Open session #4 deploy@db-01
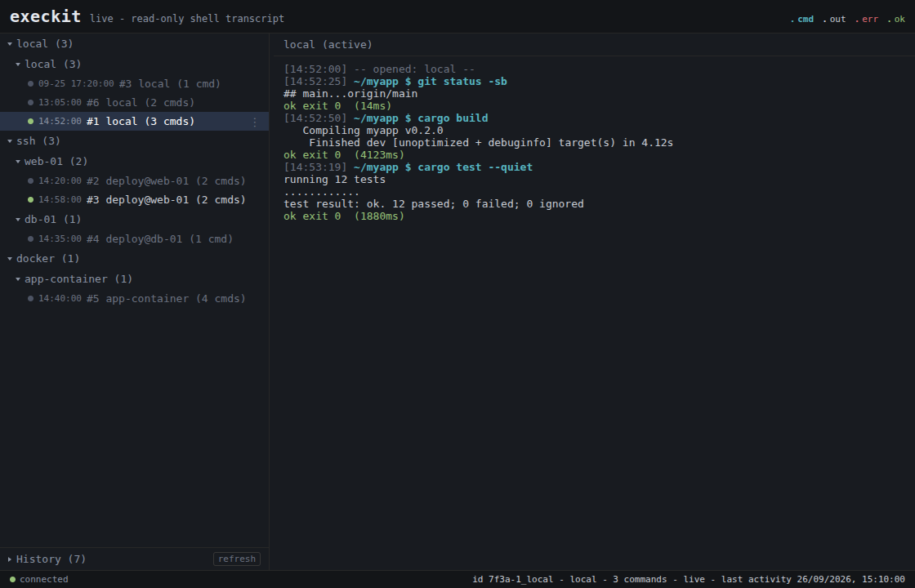 134,238
